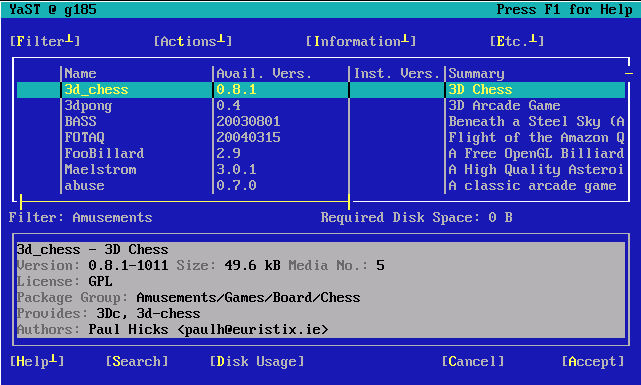Click 'Flight of the Amazon Q' summary
Viewport: 641px width, 385px height.
pos(536,137)
